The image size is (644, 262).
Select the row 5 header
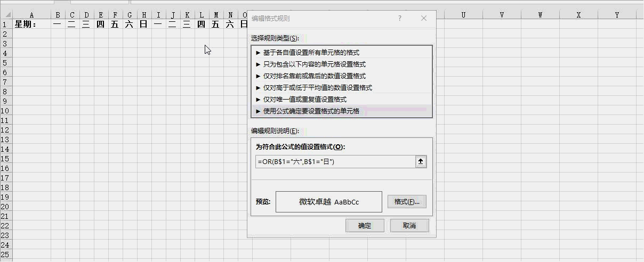pos(6,62)
